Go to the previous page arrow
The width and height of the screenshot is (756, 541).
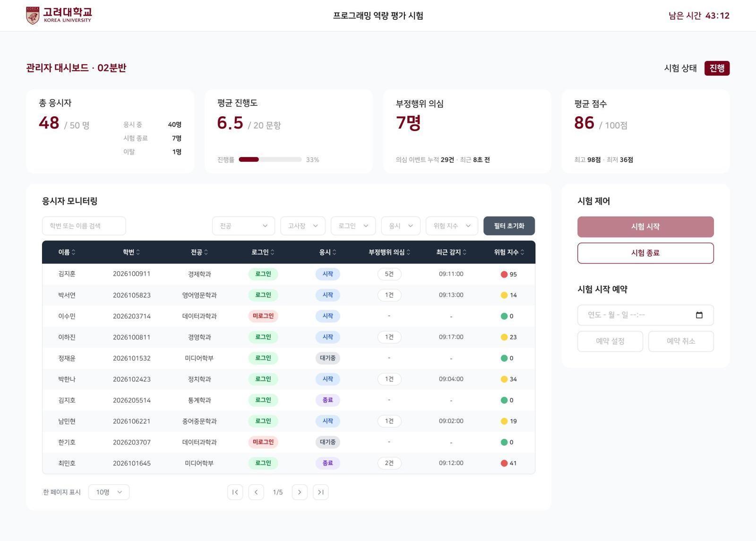tap(256, 492)
